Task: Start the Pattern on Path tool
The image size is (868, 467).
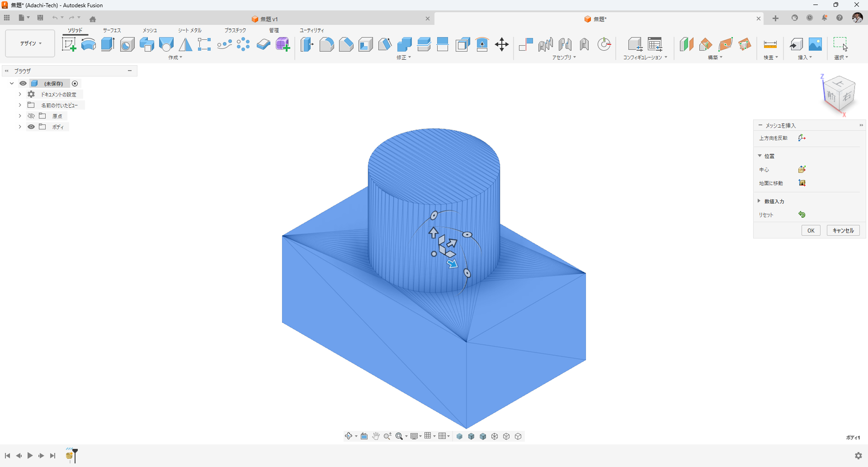Action: pos(224,44)
